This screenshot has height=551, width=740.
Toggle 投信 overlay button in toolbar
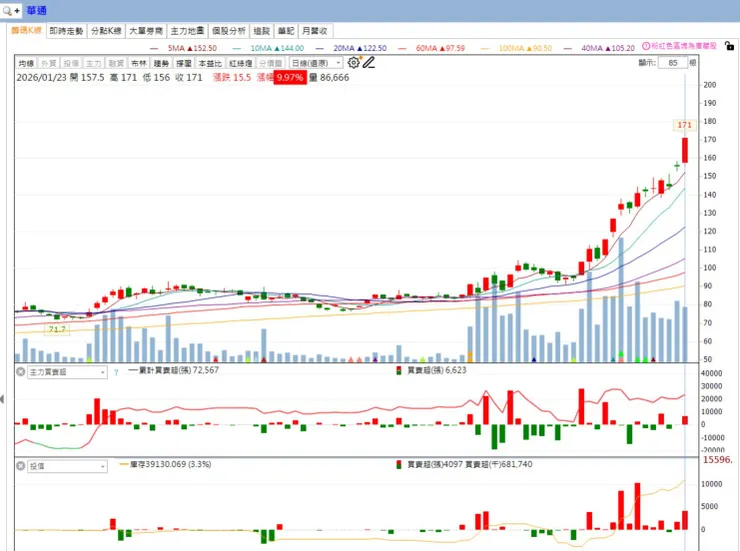point(71,63)
